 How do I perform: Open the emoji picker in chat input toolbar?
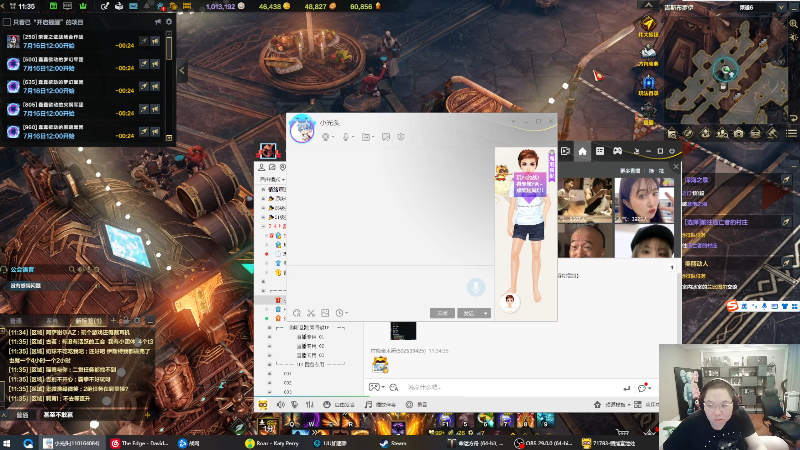[297, 313]
